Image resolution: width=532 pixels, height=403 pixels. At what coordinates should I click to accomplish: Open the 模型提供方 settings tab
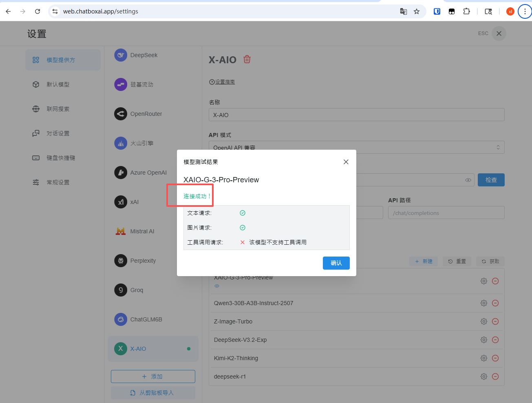pyautogui.click(x=63, y=60)
